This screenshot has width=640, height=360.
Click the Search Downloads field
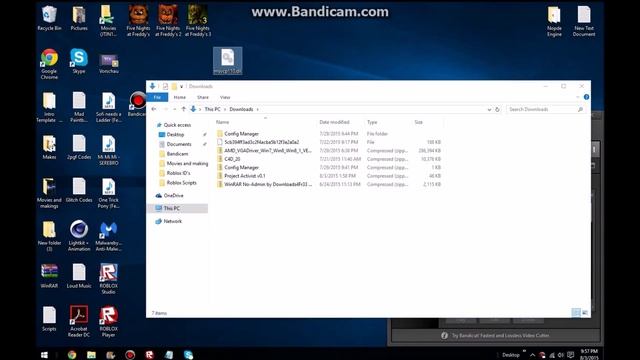(x=545, y=109)
